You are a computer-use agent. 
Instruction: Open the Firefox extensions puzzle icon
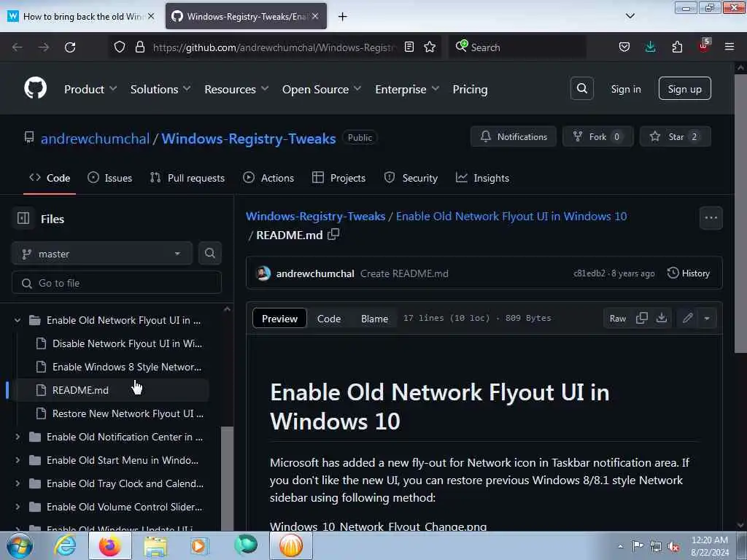point(677,47)
